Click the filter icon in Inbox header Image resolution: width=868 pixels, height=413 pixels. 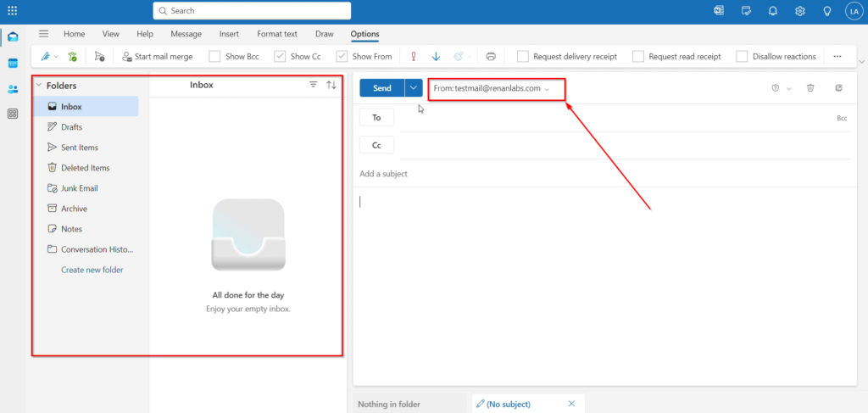tap(314, 85)
